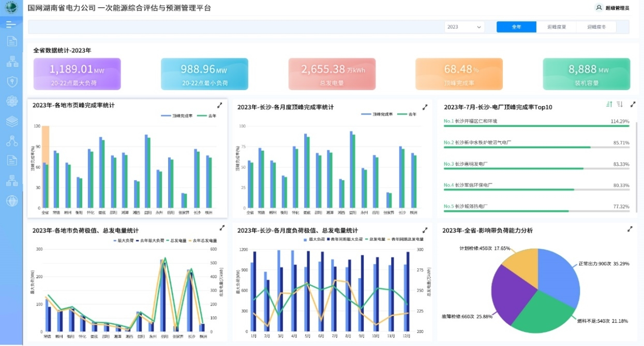Click the node-share icon in the sidebar
Screen dimensions: 644x346
point(11,140)
